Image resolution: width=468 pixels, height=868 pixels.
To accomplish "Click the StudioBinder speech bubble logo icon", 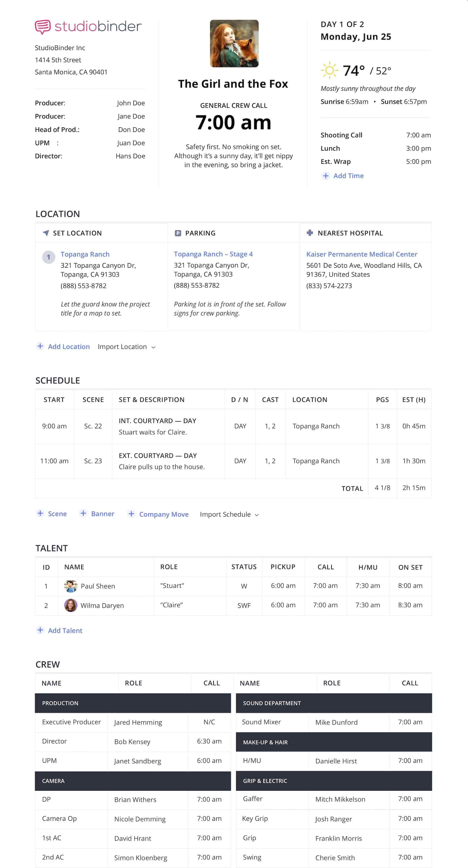I will click(x=43, y=27).
